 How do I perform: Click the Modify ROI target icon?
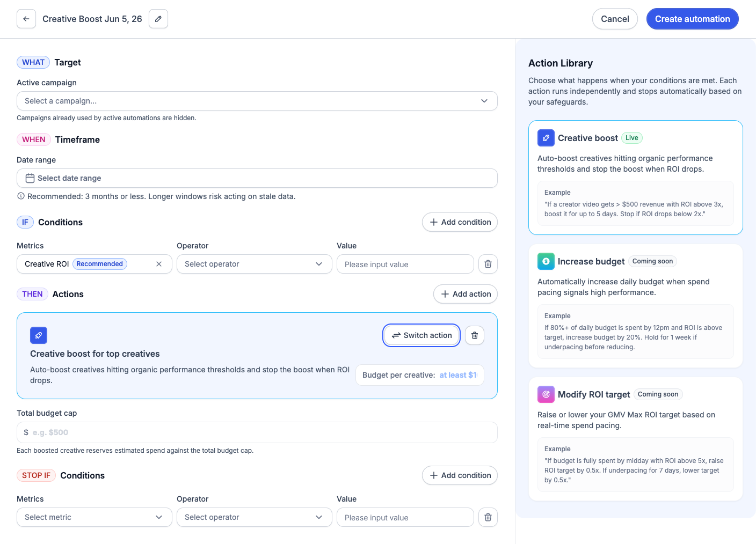click(x=546, y=394)
